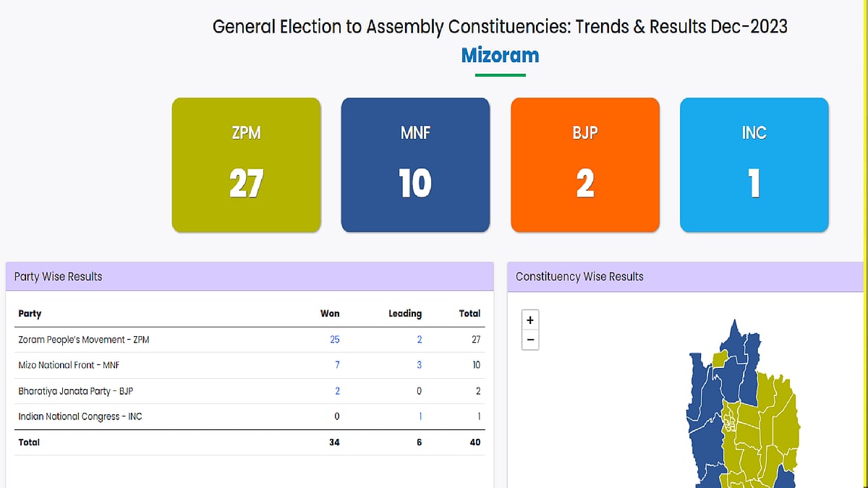The image size is (868, 488).
Task: Open the BJP won count link showing 2
Action: tap(337, 391)
